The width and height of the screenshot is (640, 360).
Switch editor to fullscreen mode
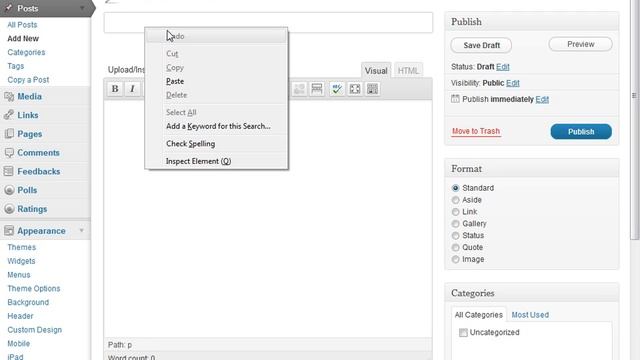click(355, 89)
